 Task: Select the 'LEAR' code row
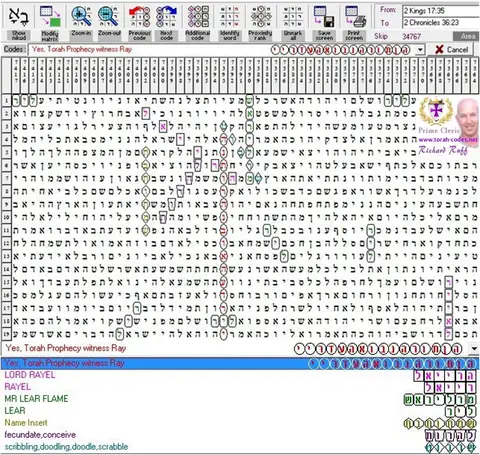click(240, 411)
